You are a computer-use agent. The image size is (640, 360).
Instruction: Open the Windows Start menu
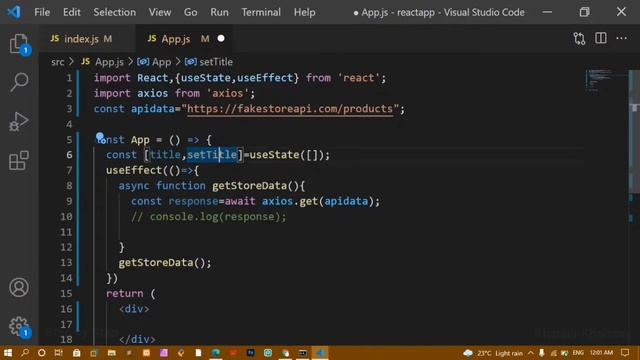[x=8, y=353]
